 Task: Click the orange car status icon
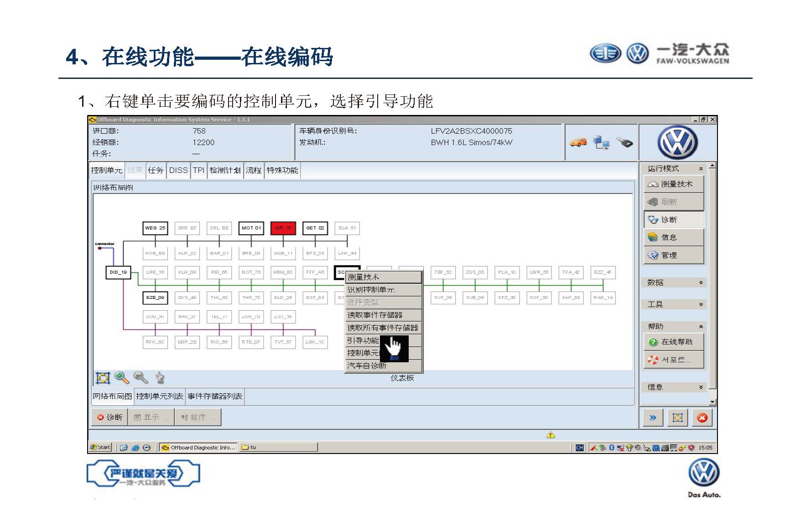pos(578,142)
